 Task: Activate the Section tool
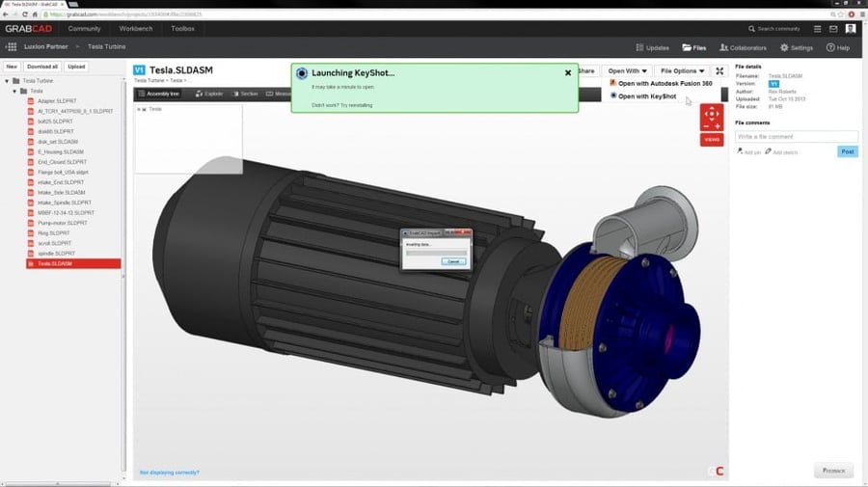click(245, 95)
